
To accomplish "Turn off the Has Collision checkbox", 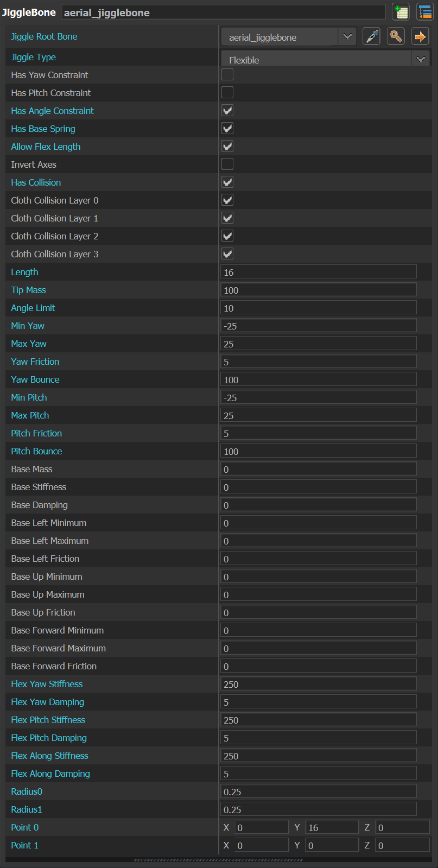I will pyautogui.click(x=227, y=182).
